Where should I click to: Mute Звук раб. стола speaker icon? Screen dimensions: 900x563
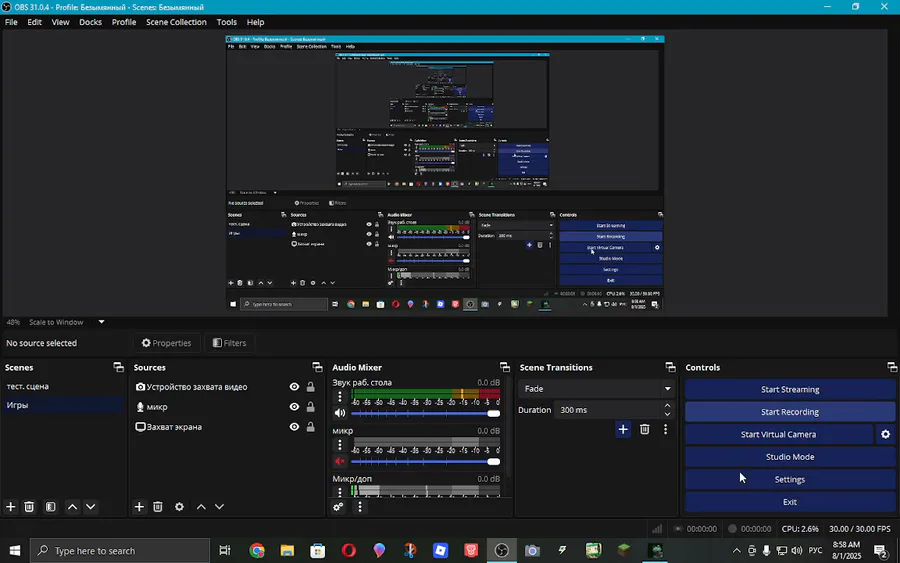pyautogui.click(x=340, y=413)
